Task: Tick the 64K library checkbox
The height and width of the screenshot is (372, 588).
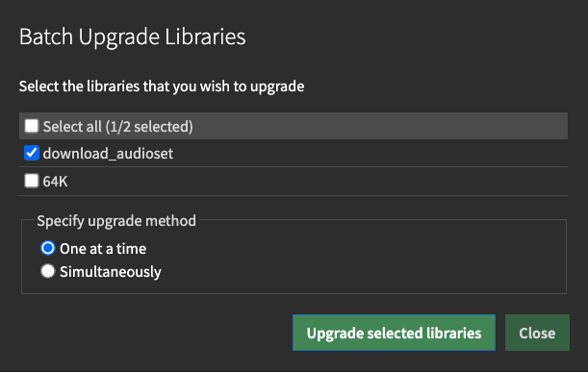Action: [32, 181]
